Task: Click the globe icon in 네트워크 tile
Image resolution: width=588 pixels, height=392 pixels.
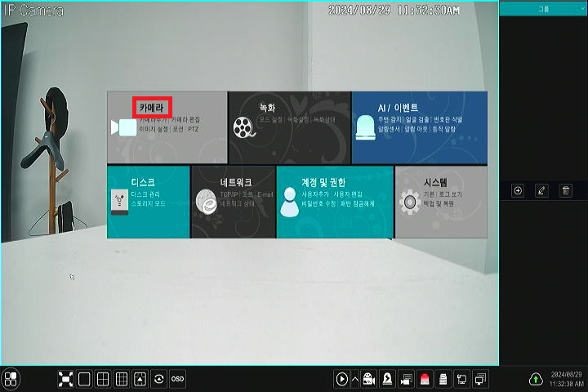Action: [207, 202]
